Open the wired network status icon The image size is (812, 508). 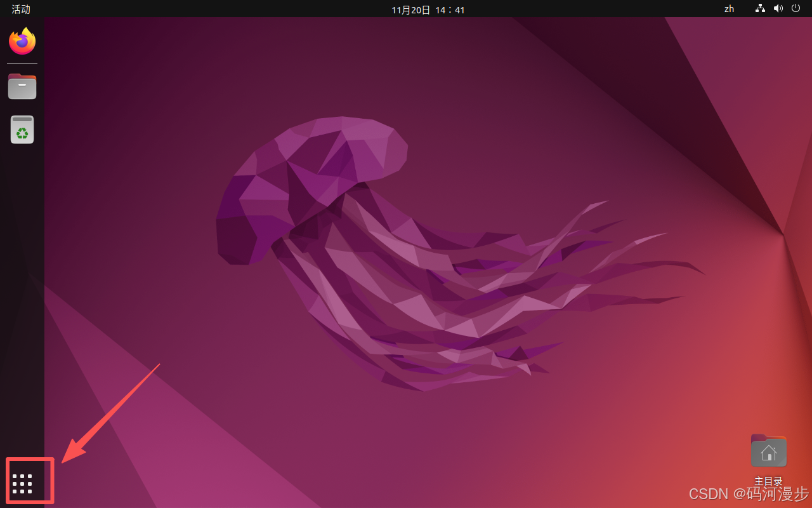[x=760, y=9]
